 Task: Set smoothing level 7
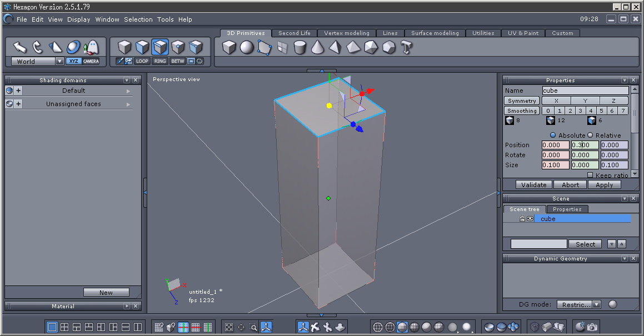tap(623, 111)
